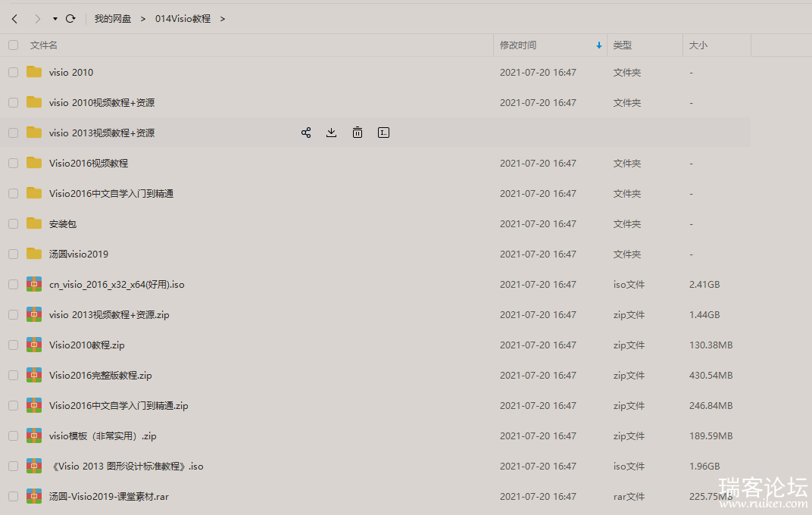The image size is (812, 515).
Task: Select file name visio模板（非常实用）.zip
Action: [102, 435]
